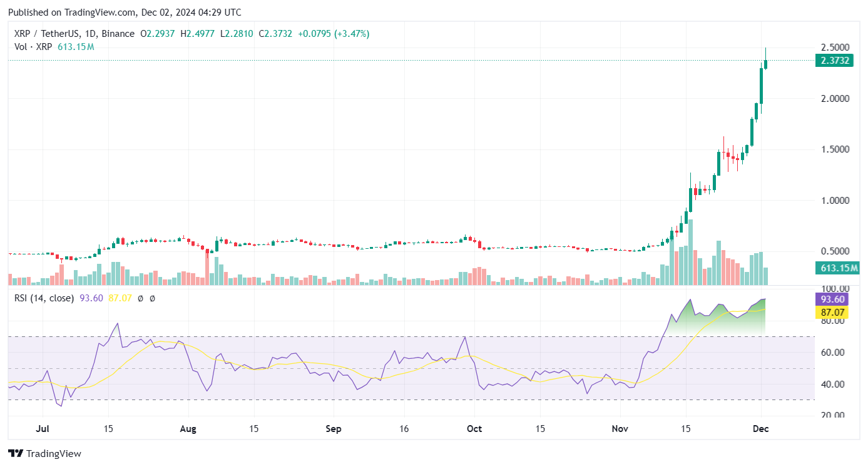This screenshot has height=467, width=868.
Task: Click the Sep label on the time axis
Action: click(334, 429)
